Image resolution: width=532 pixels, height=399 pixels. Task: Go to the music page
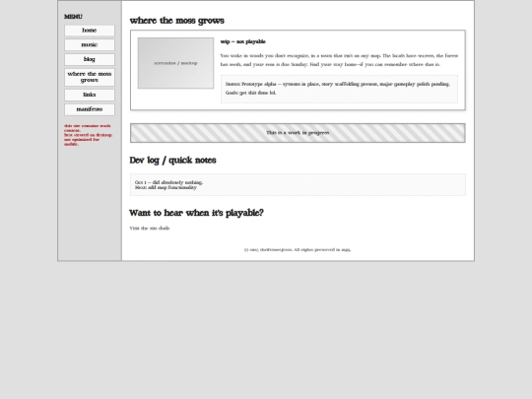[x=90, y=44]
